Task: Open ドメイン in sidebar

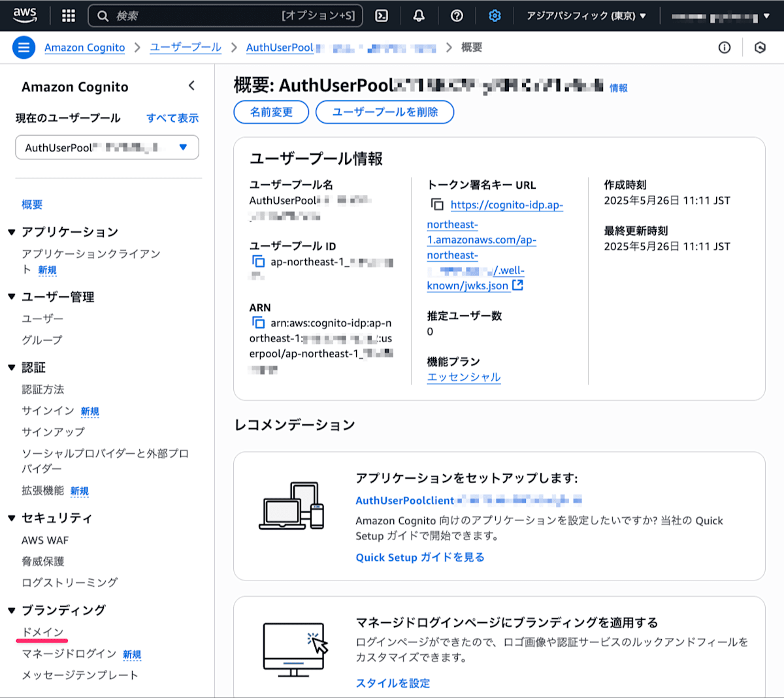Action: tap(42, 632)
